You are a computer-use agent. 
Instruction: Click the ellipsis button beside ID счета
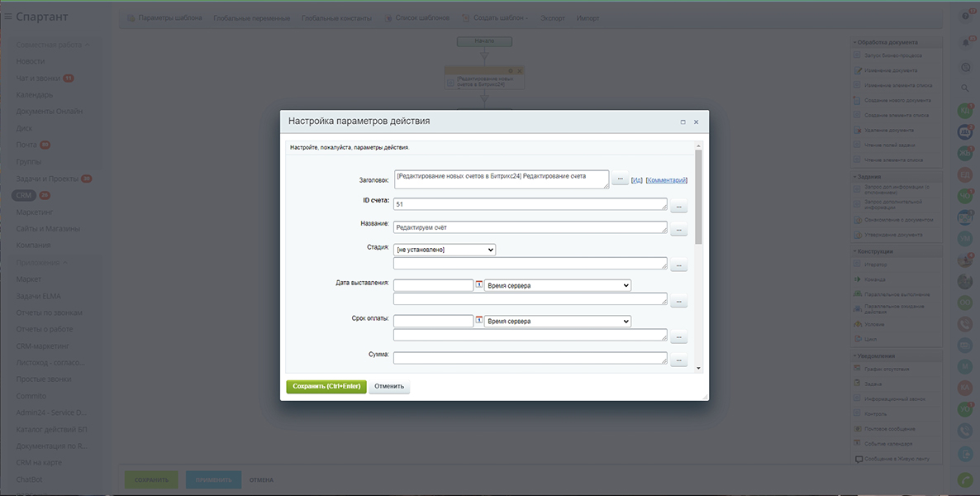tap(678, 207)
